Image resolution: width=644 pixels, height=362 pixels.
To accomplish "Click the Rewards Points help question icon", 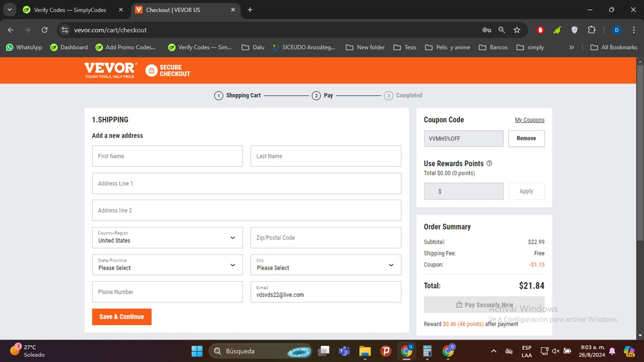I will pos(489,164).
